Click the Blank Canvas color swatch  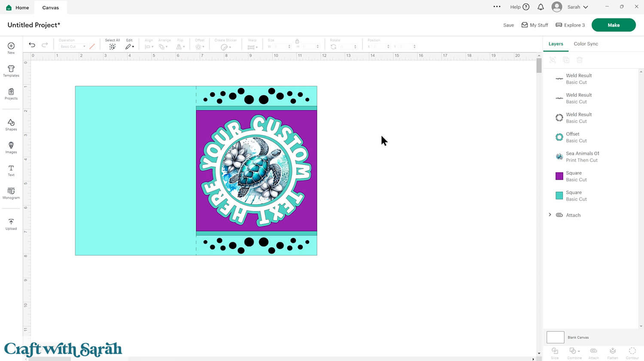[x=555, y=337]
